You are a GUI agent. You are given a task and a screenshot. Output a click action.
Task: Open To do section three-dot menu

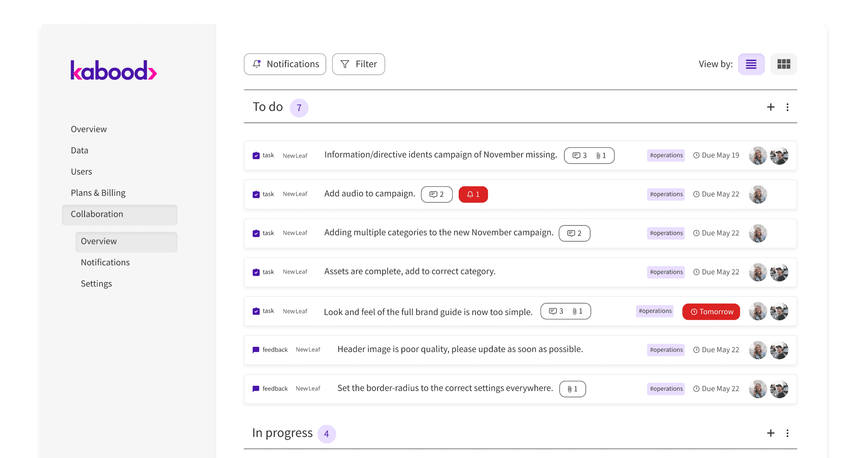point(787,107)
